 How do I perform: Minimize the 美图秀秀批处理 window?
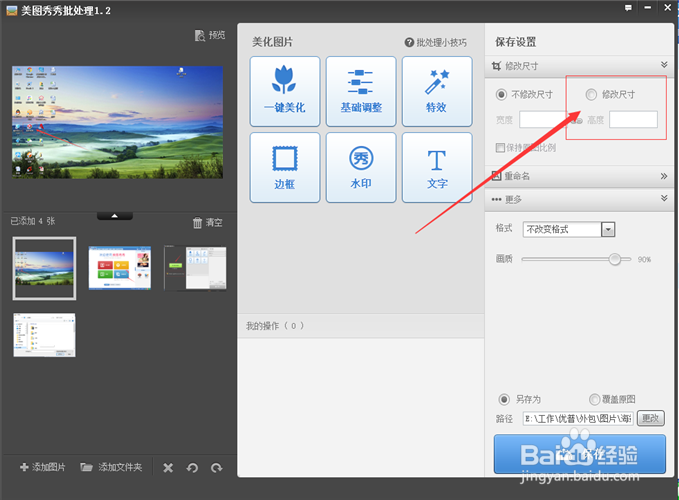point(648,8)
